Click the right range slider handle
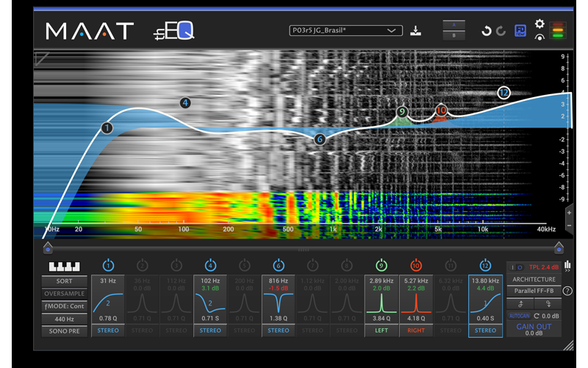 pos(559,247)
